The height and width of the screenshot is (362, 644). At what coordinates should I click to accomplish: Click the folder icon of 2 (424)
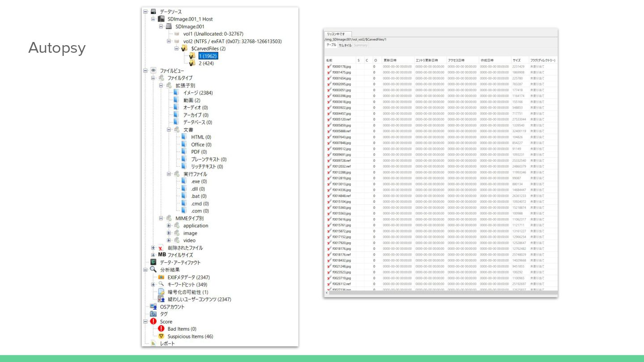click(192, 63)
